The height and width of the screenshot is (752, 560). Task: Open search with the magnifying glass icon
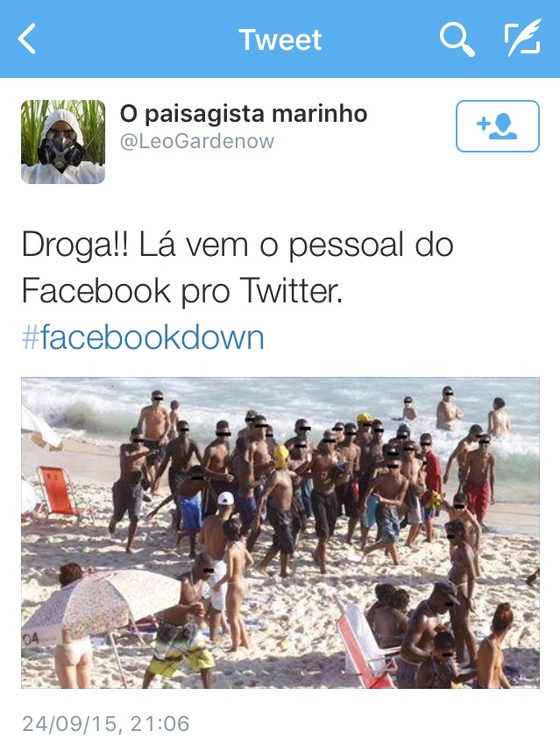[457, 39]
